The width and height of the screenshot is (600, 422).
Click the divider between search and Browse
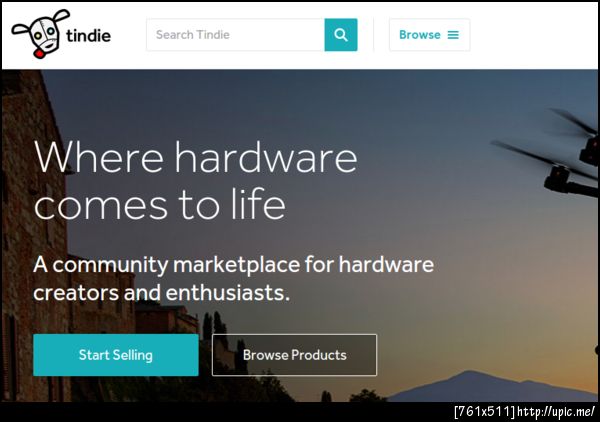coord(373,35)
